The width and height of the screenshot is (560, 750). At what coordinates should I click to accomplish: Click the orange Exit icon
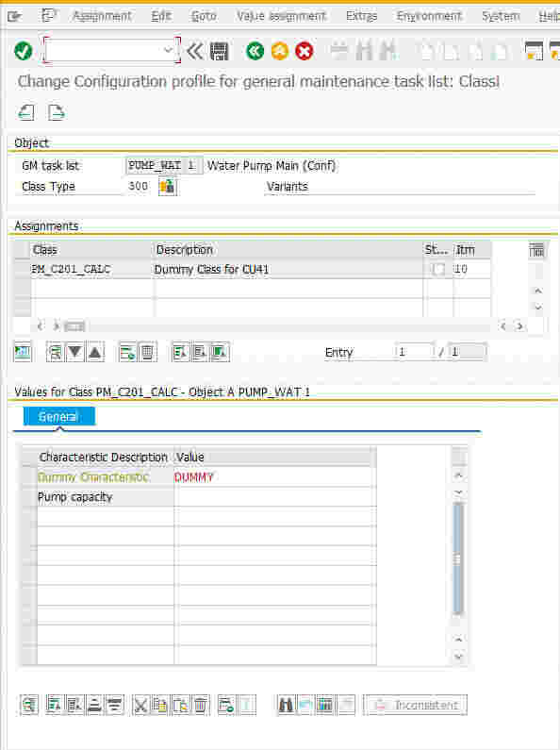pyautogui.click(x=279, y=51)
